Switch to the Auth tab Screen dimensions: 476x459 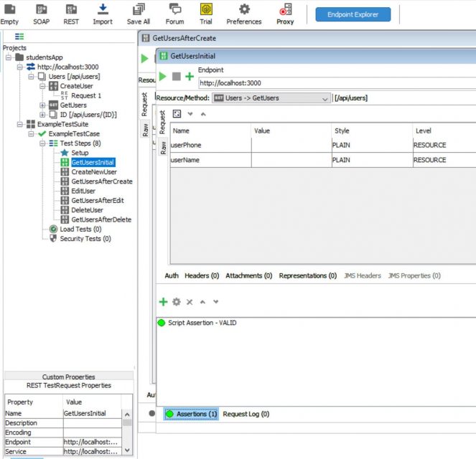pos(172,275)
